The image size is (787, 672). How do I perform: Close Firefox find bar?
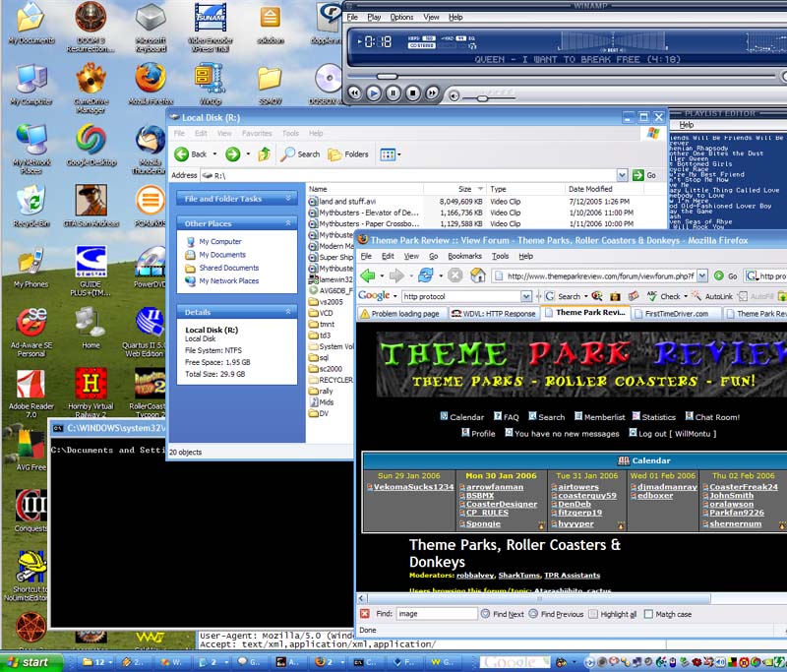[x=365, y=613]
